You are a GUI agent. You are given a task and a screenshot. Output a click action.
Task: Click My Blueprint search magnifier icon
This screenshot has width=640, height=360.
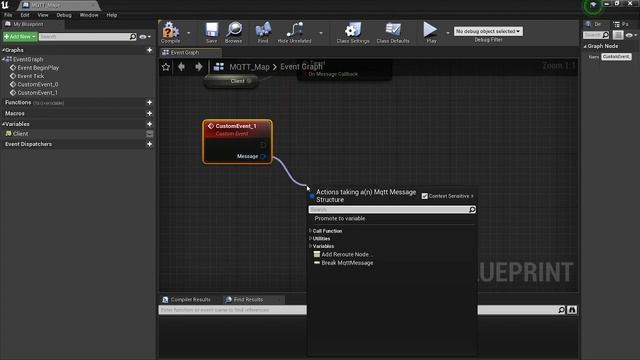click(x=133, y=37)
